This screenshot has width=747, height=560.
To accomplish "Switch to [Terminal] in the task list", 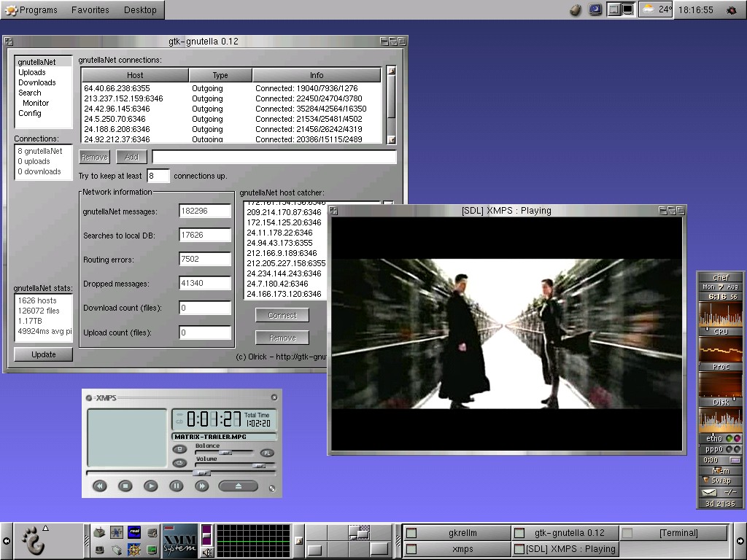I will 674,533.
